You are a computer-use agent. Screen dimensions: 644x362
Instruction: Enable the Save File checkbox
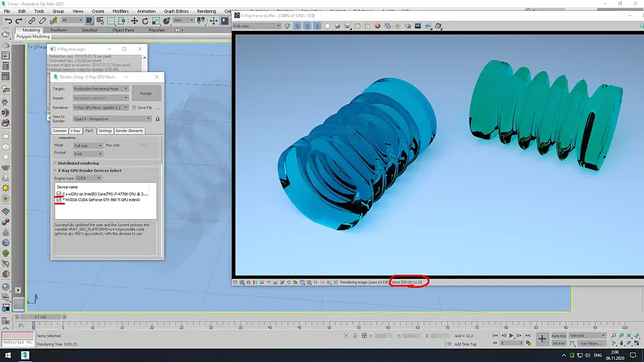pos(135,107)
